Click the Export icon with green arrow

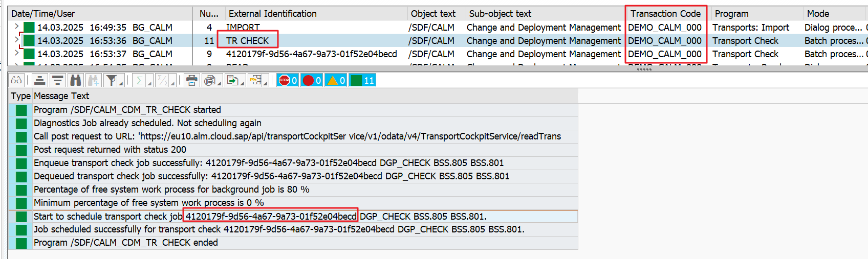tap(232, 80)
